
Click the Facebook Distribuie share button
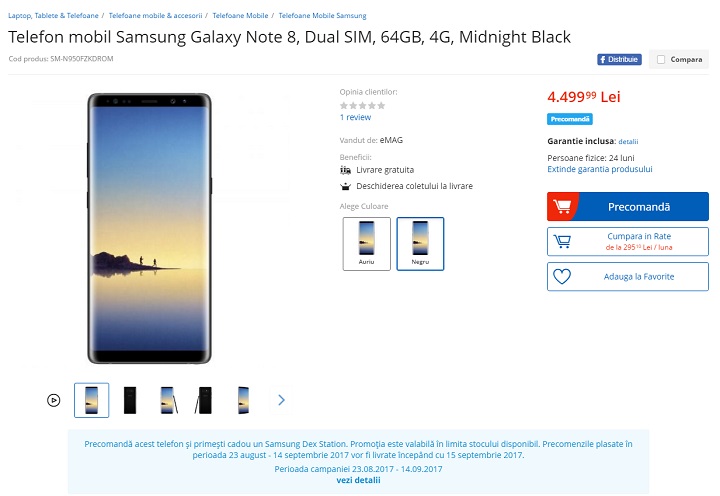[619, 59]
